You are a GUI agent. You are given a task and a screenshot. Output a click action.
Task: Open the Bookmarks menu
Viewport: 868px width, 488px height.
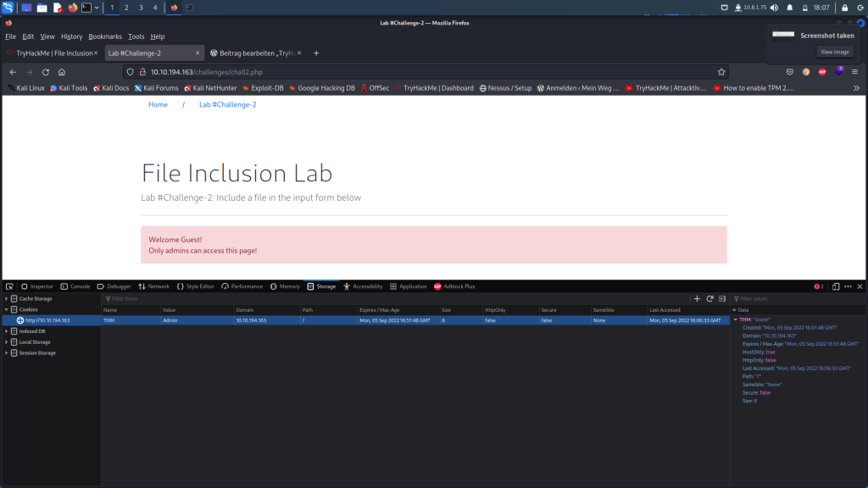click(105, 36)
